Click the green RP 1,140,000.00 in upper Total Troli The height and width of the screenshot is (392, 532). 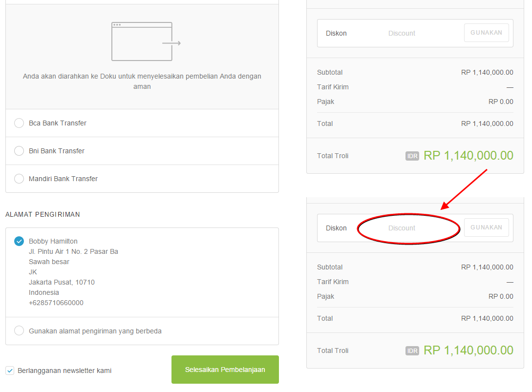tap(468, 156)
